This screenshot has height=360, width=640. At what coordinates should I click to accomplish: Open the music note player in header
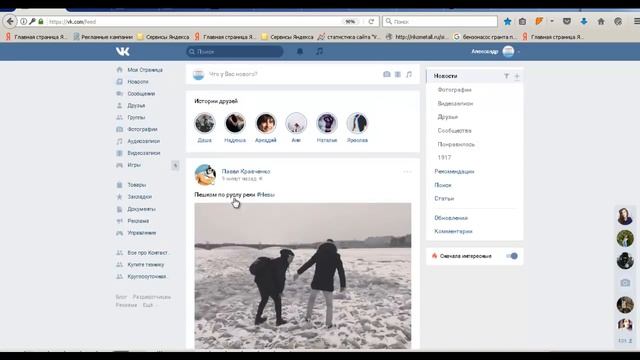(320, 51)
